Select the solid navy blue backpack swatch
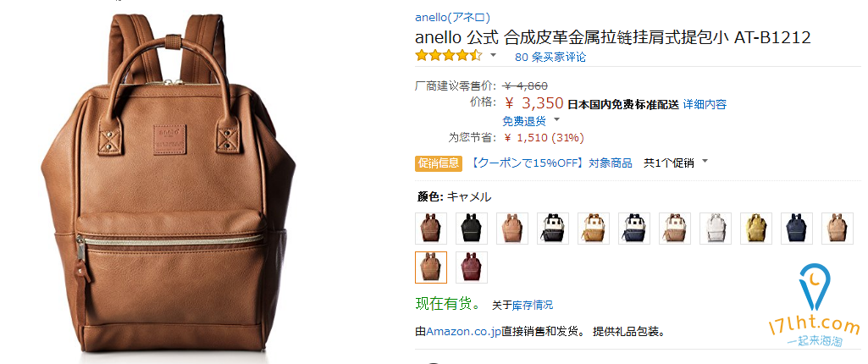 (797, 228)
